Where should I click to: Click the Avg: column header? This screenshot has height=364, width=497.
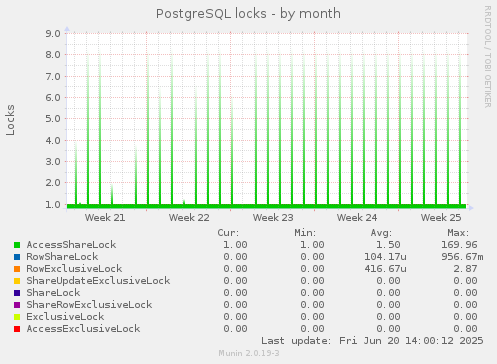381,233
